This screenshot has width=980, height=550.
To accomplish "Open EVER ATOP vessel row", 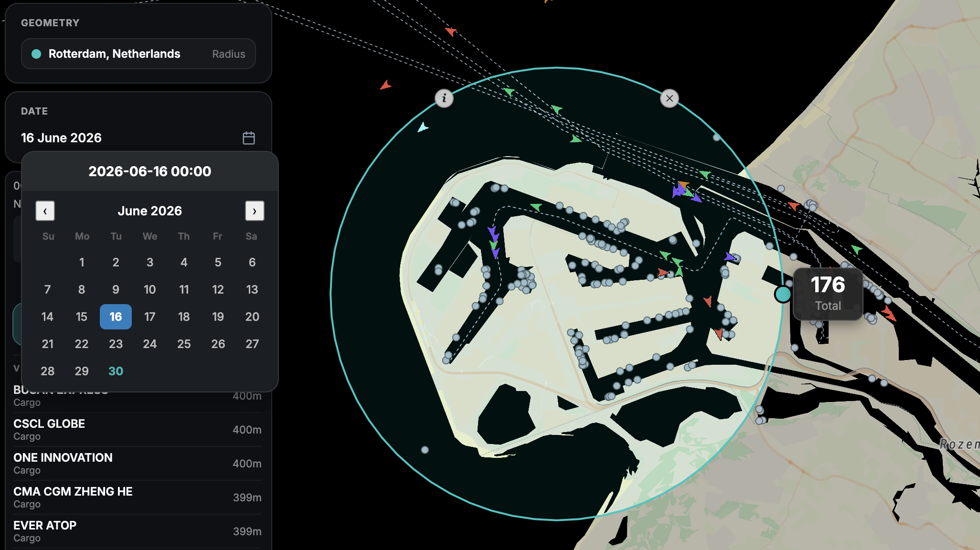I will (x=138, y=531).
